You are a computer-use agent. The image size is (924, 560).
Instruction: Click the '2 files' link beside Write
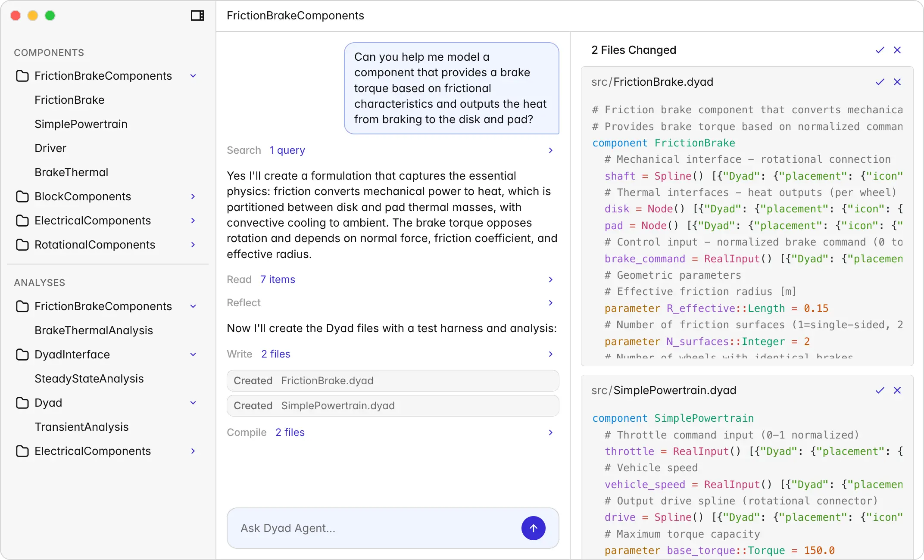click(x=275, y=354)
